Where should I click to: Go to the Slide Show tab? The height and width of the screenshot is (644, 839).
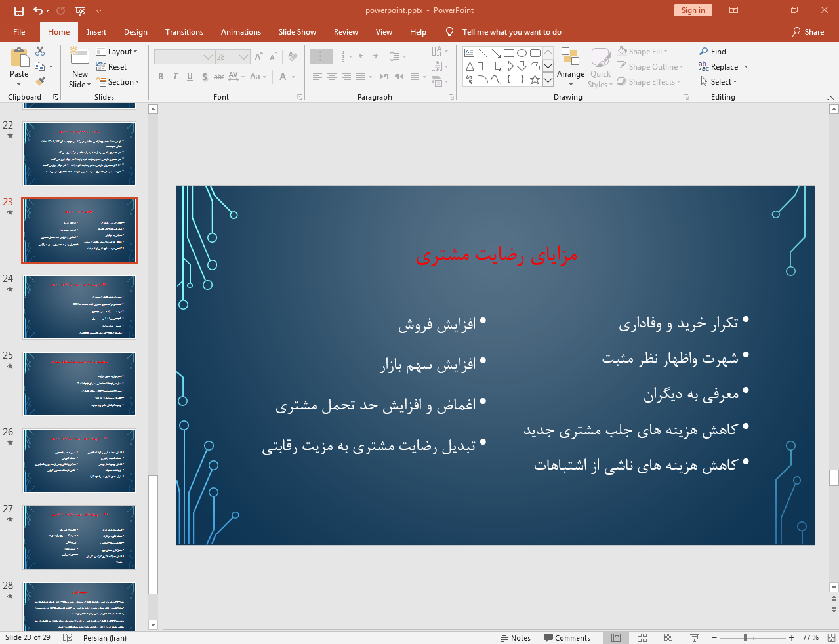[x=297, y=32]
